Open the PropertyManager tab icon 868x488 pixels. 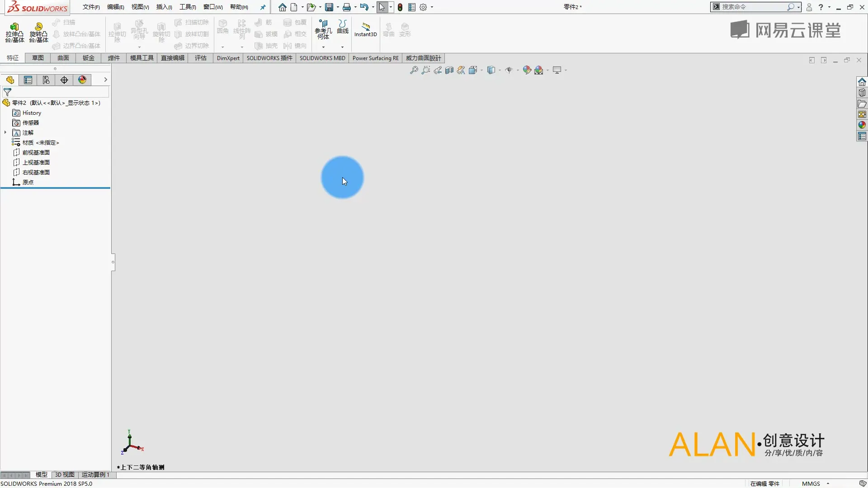pyautogui.click(x=28, y=80)
